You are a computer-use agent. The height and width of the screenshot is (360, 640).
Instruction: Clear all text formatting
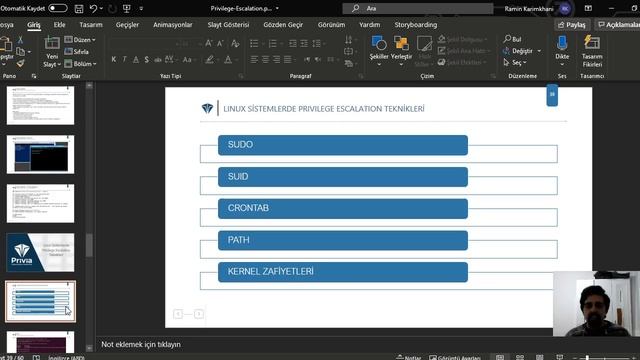[235, 43]
